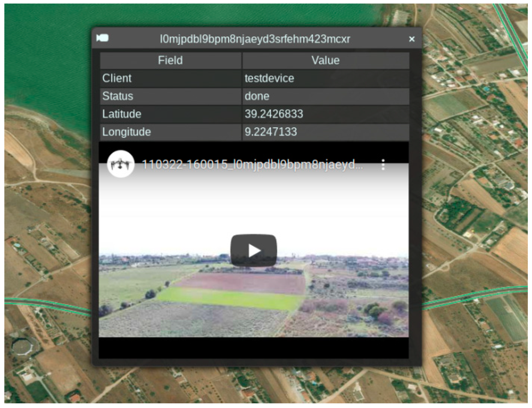Select the Status field label
This screenshot has height=408, width=532.
(118, 96)
